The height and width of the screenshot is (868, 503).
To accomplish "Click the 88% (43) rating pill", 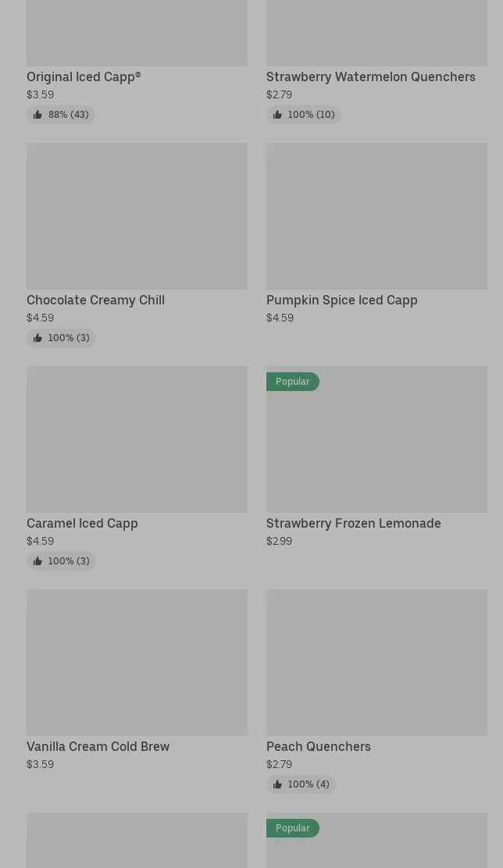I will tap(60, 115).
